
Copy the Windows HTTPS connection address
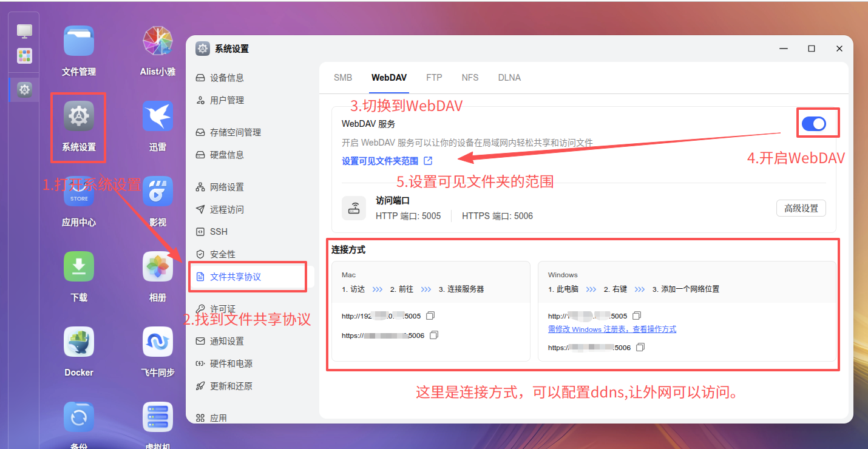click(640, 347)
